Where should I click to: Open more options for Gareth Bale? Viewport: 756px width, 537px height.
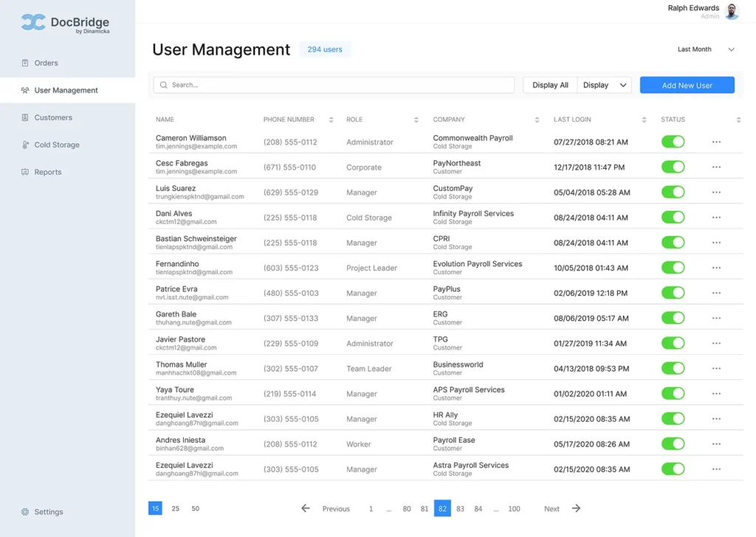716,318
